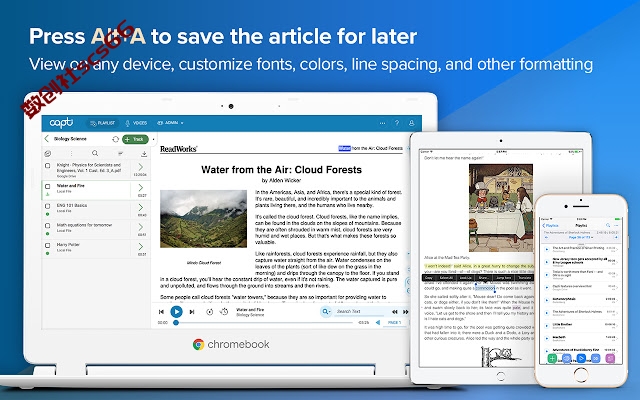Click the previous page blue triangle arrow
The width and height of the screenshot is (640, 400).
click(378, 322)
